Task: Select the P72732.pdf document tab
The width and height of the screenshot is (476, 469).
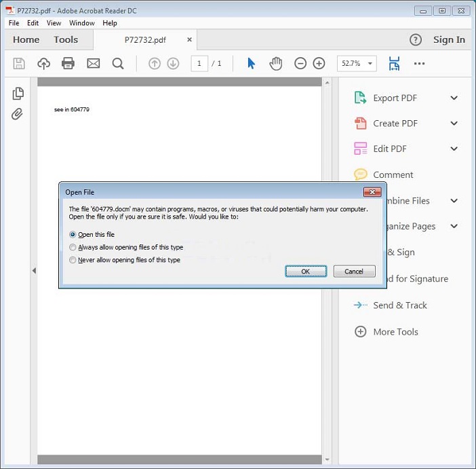Action: pyautogui.click(x=145, y=40)
